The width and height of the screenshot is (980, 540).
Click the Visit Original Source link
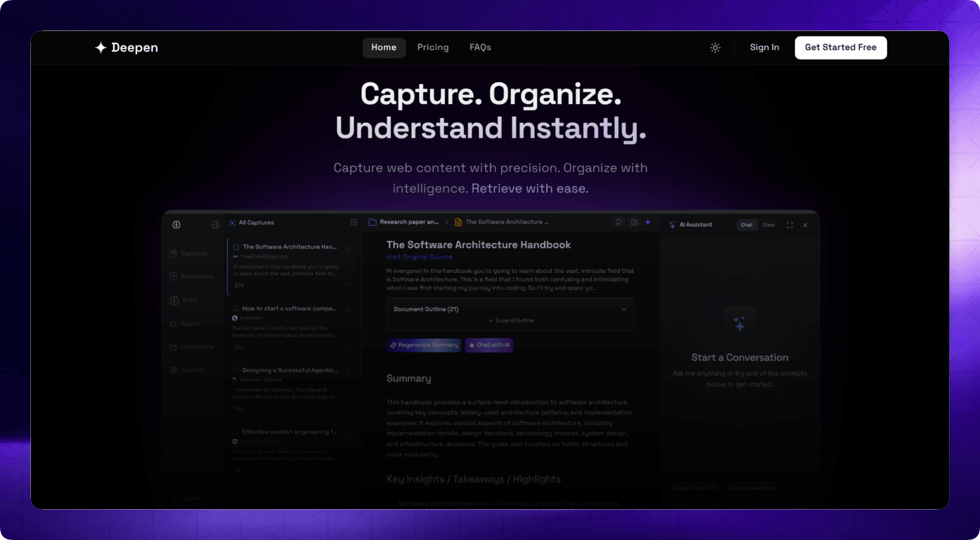pyautogui.click(x=419, y=257)
